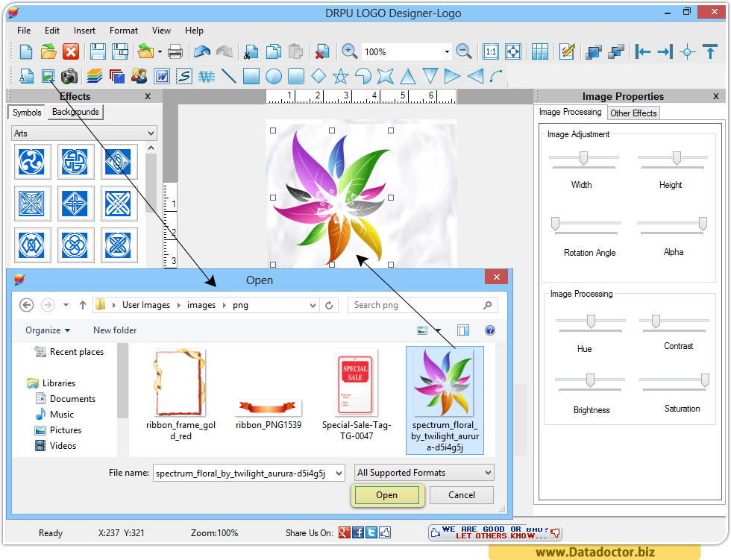The width and height of the screenshot is (731, 560).
Task: Click the red X close-document toolbar icon
Action: [x=71, y=51]
